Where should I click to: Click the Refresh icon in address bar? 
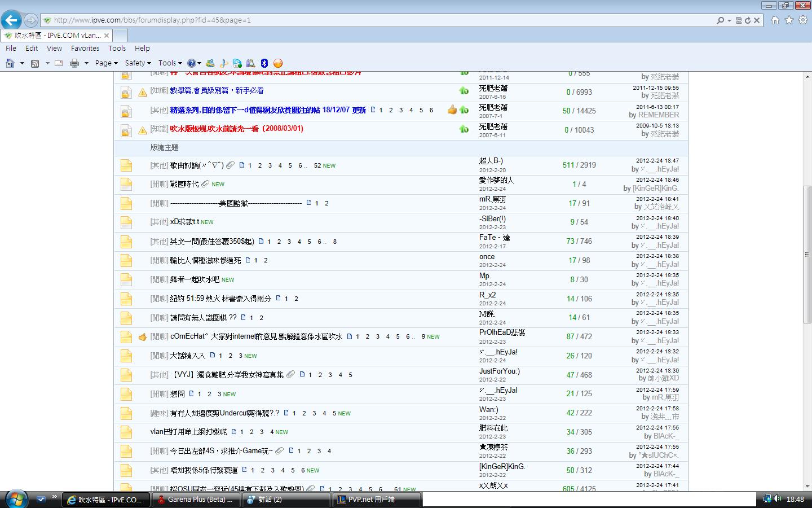pyautogui.click(x=748, y=20)
